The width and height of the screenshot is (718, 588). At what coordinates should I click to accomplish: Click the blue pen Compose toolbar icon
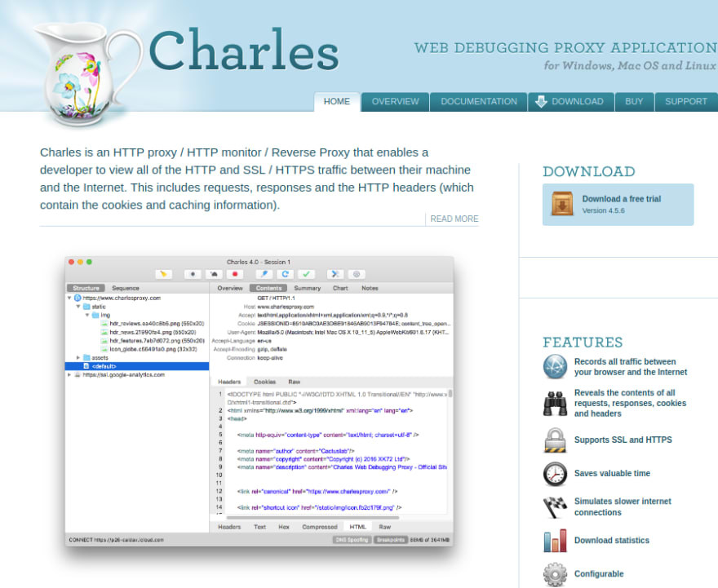[x=264, y=274]
